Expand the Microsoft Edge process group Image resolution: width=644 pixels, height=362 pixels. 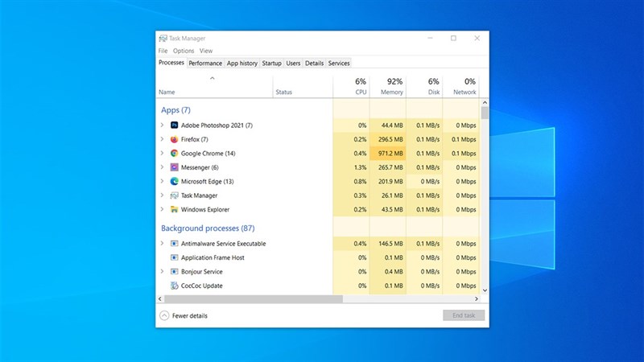click(163, 181)
